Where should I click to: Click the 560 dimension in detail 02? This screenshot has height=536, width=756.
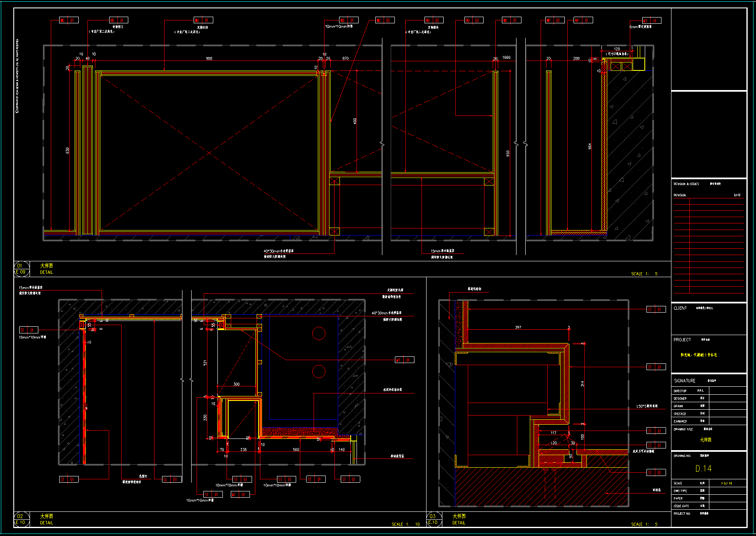point(296,450)
